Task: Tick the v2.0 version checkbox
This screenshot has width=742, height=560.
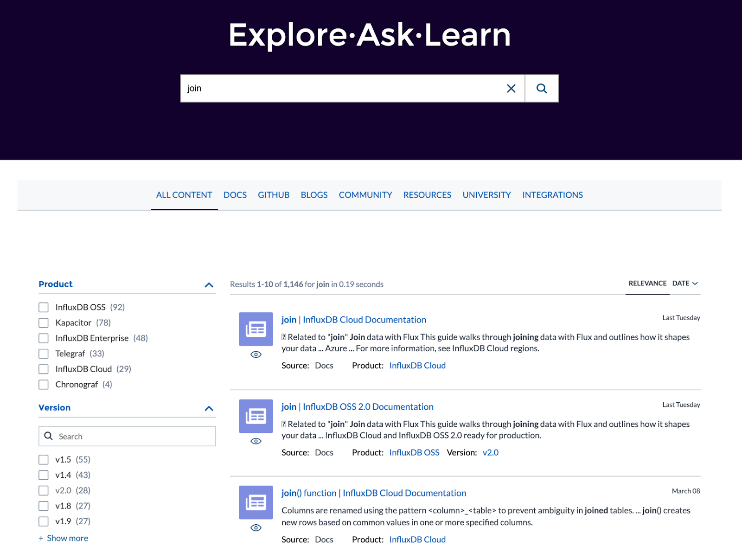Action: [x=44, y=490]
